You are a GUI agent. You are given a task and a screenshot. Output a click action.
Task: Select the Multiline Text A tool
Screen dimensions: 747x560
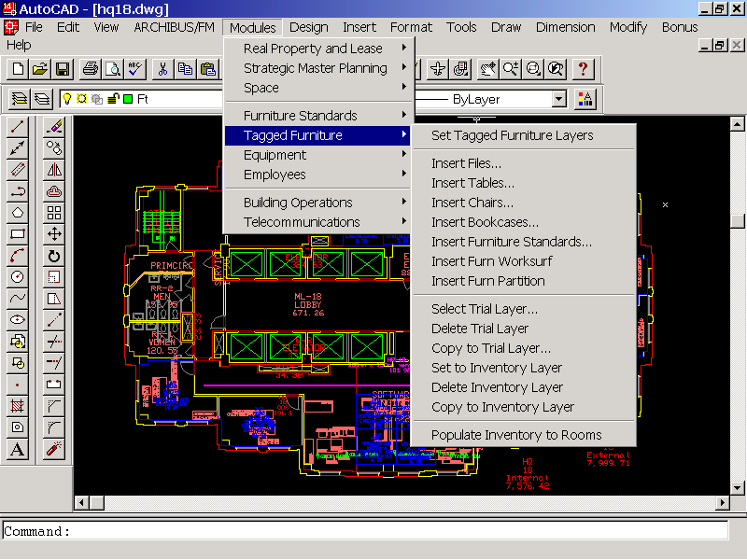pos(18,449)
